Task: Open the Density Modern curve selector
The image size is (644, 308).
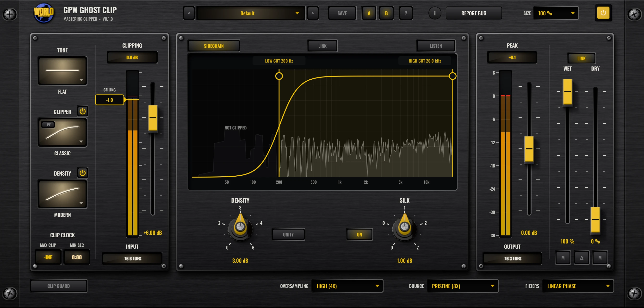Action: pos(62,194)
